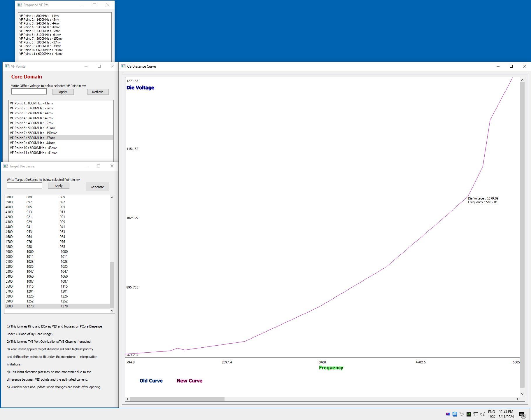Select the 5000 MHz row with 1011
The image size is (531, 420).
click(57, 257)
